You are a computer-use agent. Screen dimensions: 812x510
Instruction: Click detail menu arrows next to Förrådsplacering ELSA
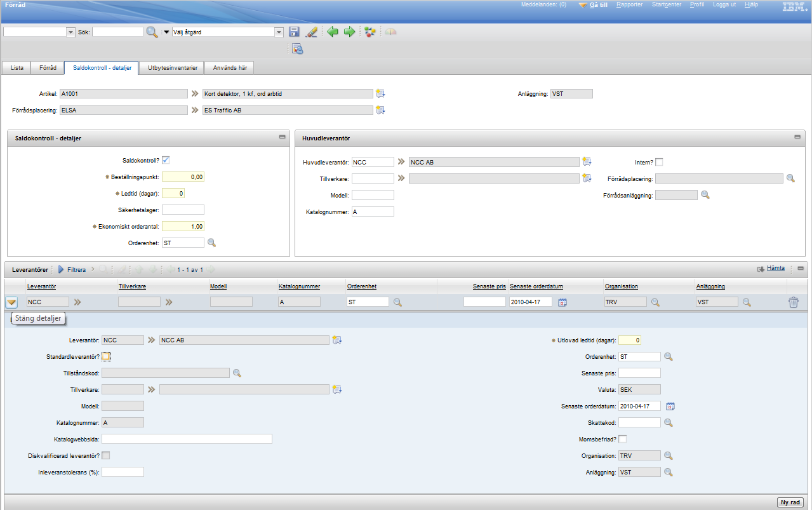[194, 110]
